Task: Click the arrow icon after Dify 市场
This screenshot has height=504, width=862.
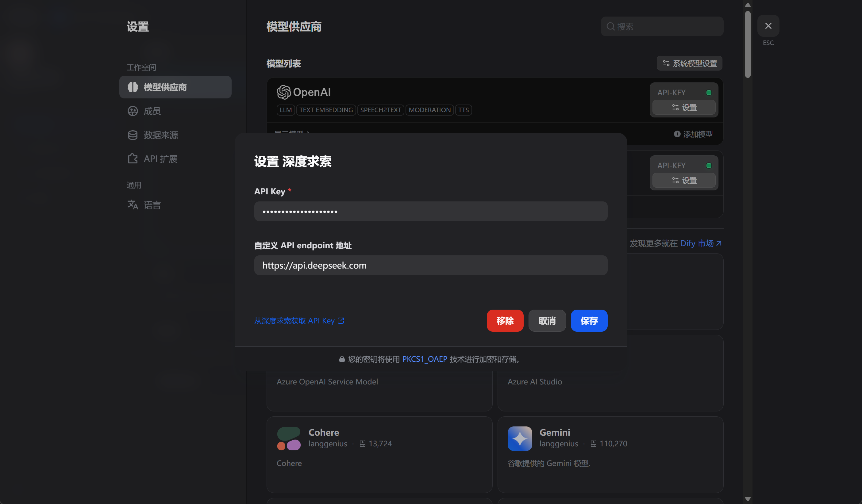Action: [719, 243]
